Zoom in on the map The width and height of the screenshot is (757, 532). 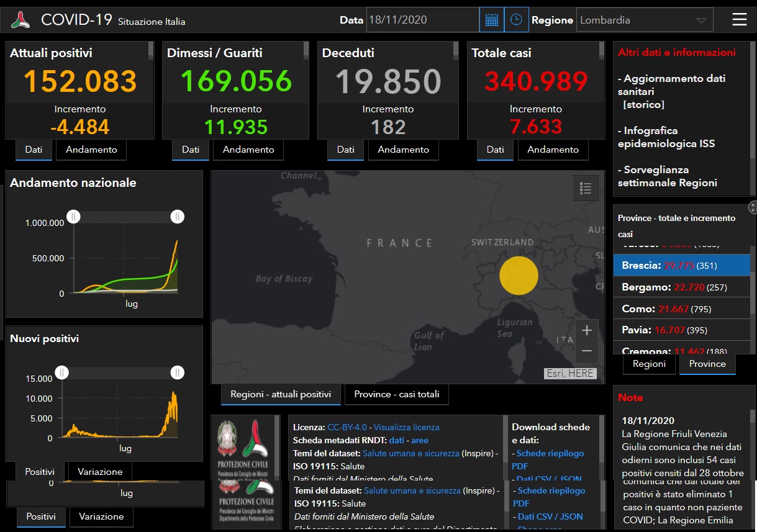[x=586, y=330]
